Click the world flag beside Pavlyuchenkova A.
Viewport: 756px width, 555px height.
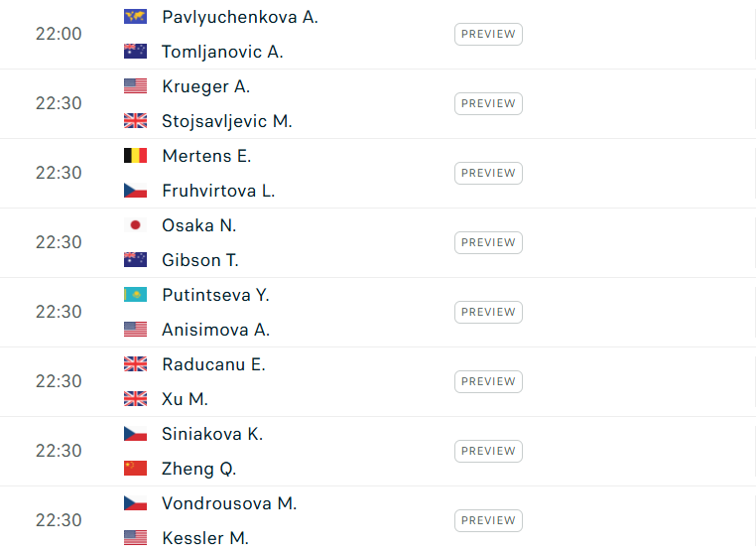pos(136,17)
